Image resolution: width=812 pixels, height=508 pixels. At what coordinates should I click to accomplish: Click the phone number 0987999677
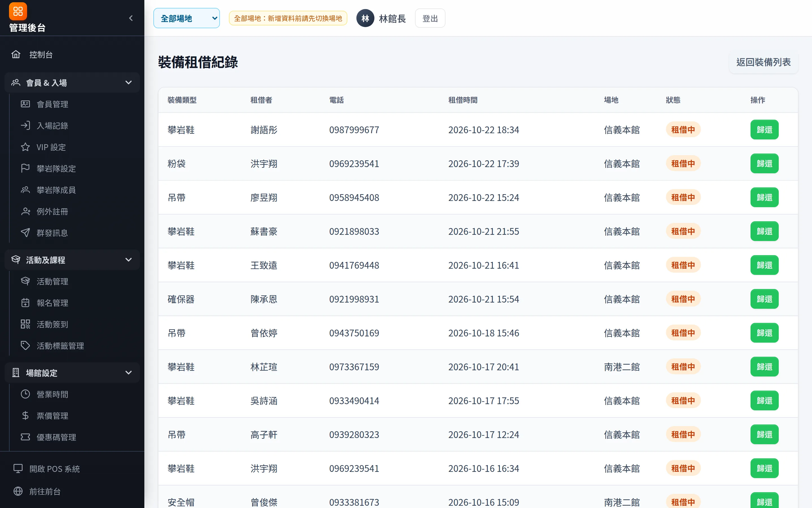click(x=354, y=130)
